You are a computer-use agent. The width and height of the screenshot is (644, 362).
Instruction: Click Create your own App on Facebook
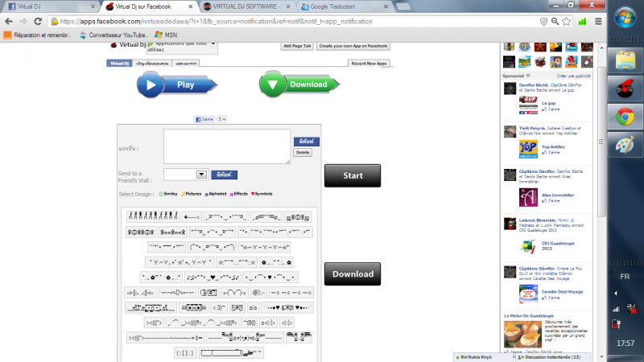[353, 46]
